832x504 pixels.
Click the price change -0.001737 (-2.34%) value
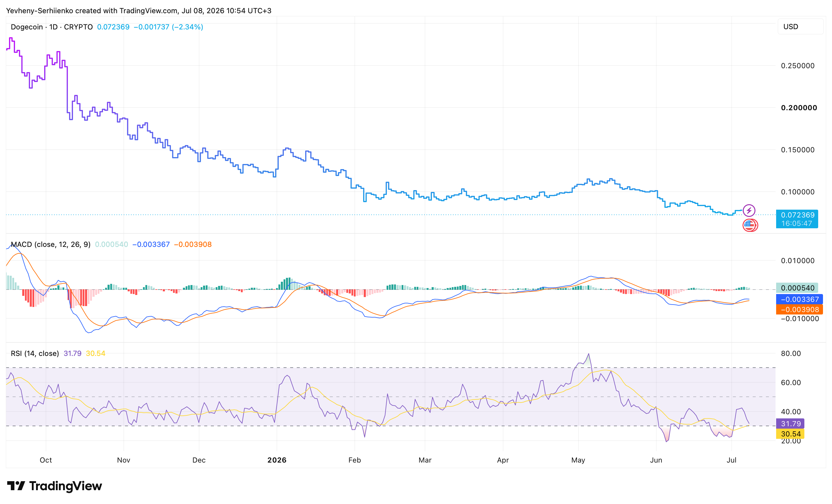click(x=168, y=27)
